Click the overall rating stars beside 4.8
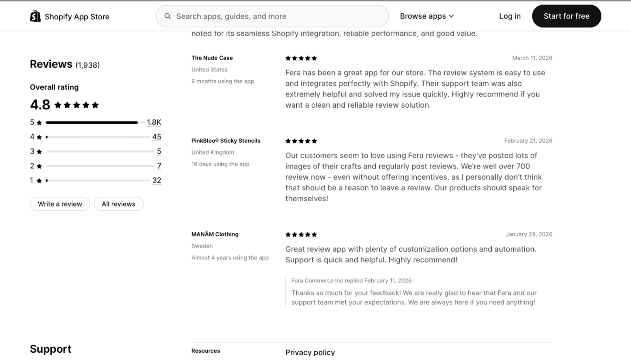This screenshot has width=631, height=364. [x=77, y=105]
